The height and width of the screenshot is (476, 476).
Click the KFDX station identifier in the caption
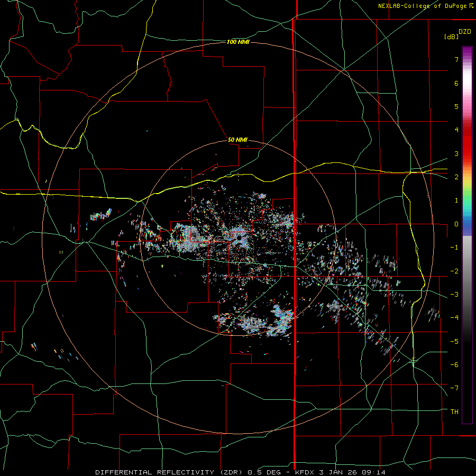pos(305,472)
